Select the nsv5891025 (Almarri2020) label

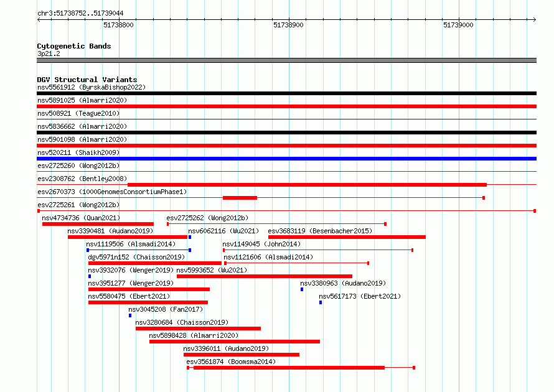click(x=82, y=100)
